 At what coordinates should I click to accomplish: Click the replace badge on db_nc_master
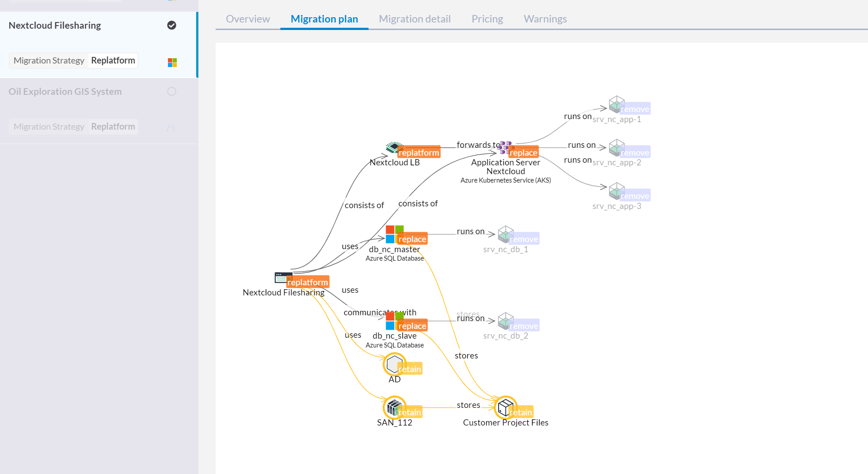tap(412, 239)
